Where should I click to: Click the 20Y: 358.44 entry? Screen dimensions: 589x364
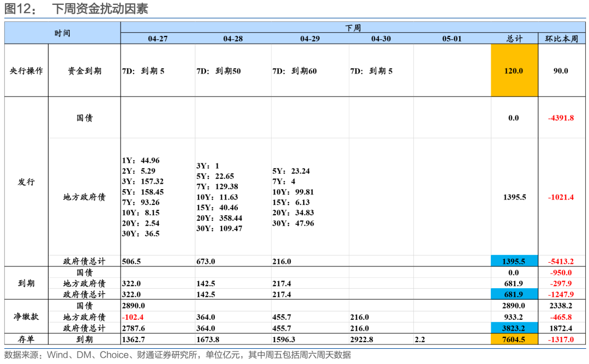pyautogui.click(x=219, y=218)
